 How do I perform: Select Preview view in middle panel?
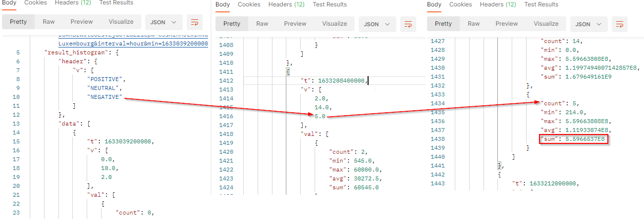click(x=295, y=24)
